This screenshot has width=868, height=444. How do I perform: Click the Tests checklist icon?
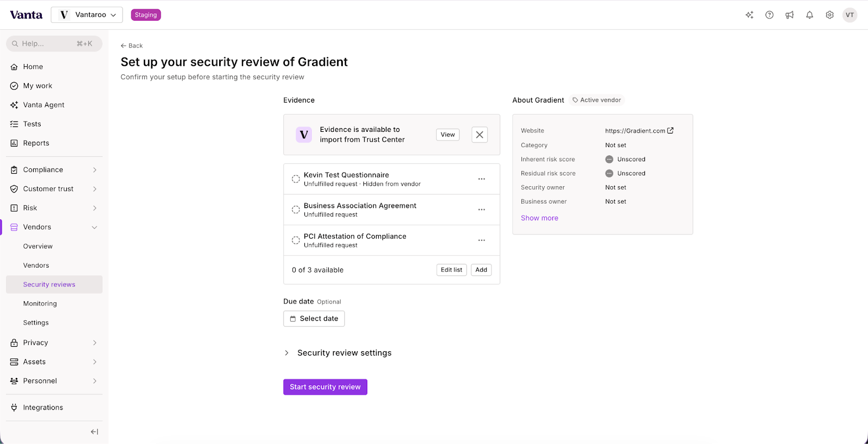[x=14, y=124]
